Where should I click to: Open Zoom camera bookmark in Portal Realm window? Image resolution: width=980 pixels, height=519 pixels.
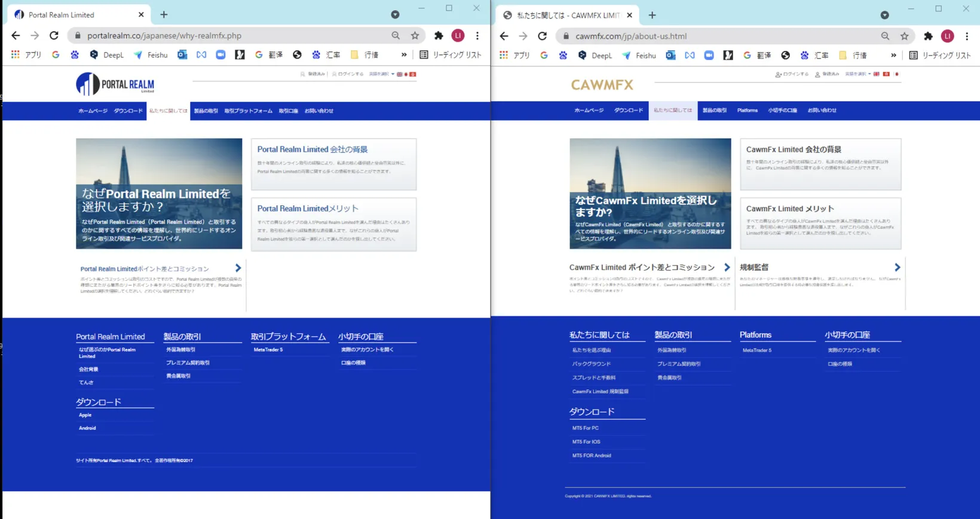coord(220,55)
